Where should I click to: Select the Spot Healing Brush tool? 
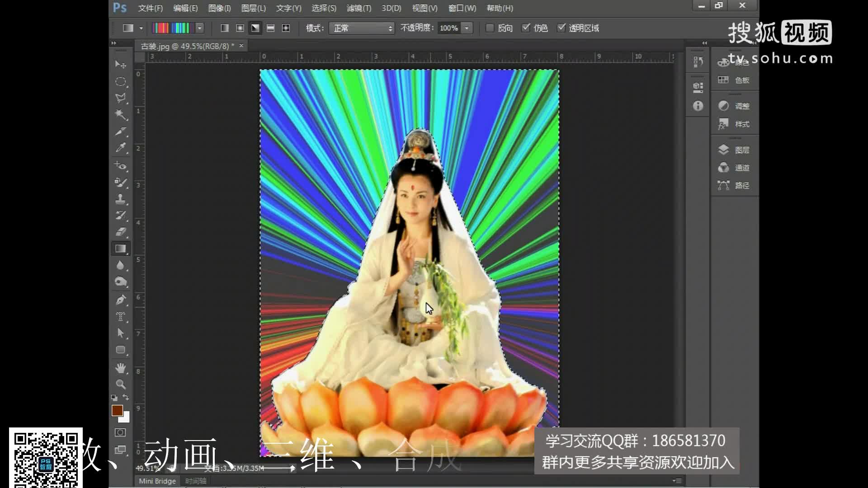[120, 165]
